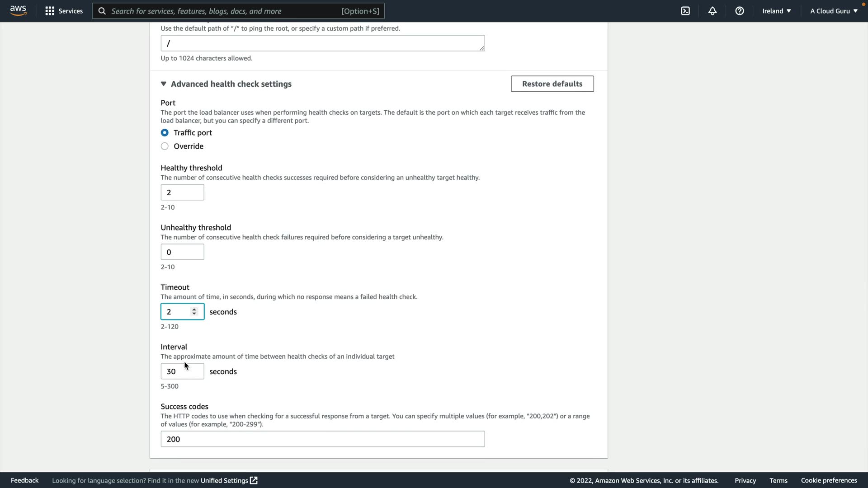Click the Unhealthy threshold input field
This screenshot has width=868, height=488.
[x=182, y=252]
